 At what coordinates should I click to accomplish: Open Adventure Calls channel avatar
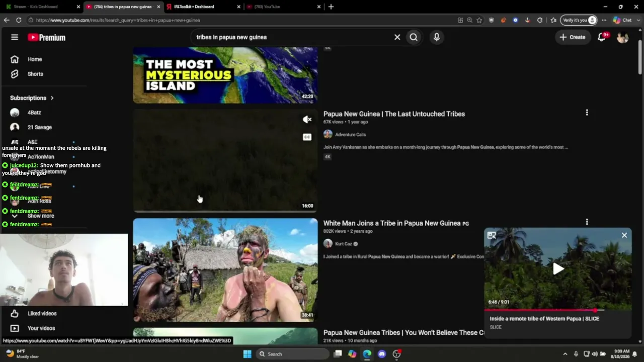(328, 135)
